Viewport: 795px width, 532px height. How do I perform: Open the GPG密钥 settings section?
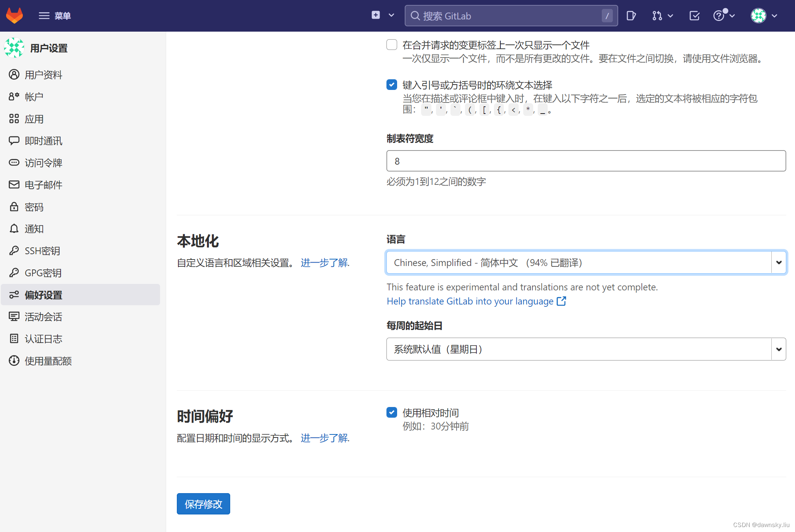[x=43, y=273]
